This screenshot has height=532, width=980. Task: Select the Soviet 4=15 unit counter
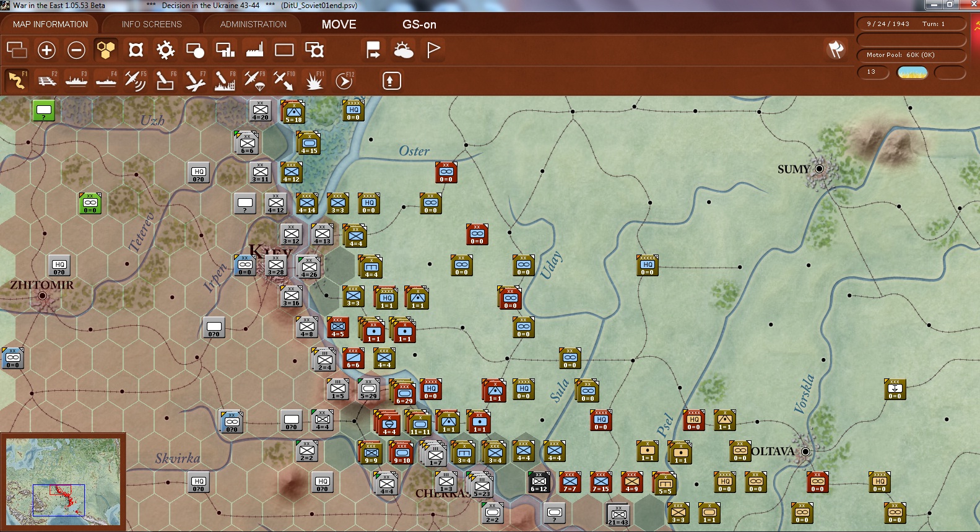[309, 143]
